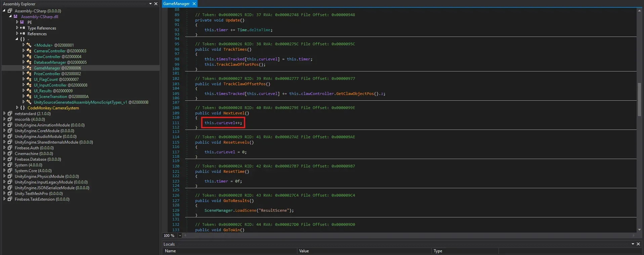Click the LoadScene method reference in code
644x255 pixels.
point(246,210)
